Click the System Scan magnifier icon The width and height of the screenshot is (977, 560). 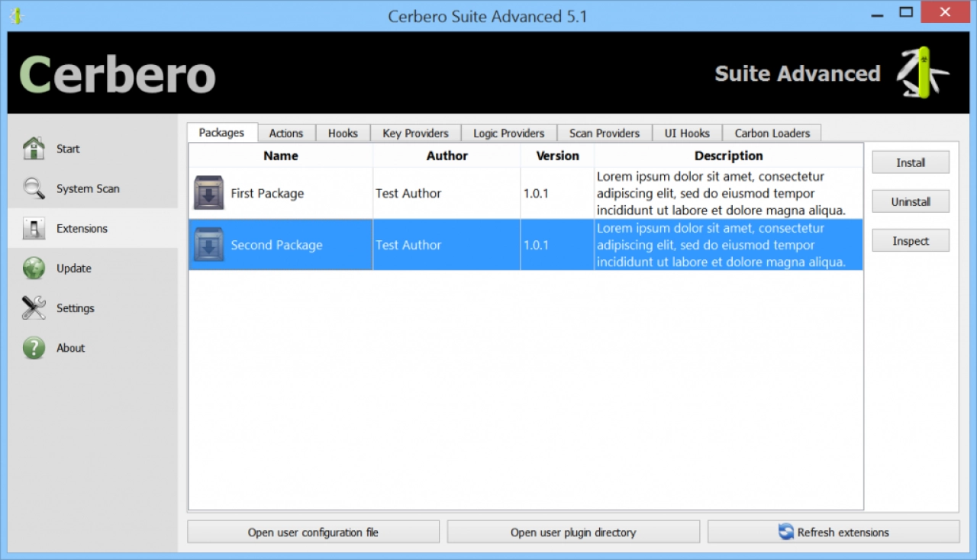[34, 188]
